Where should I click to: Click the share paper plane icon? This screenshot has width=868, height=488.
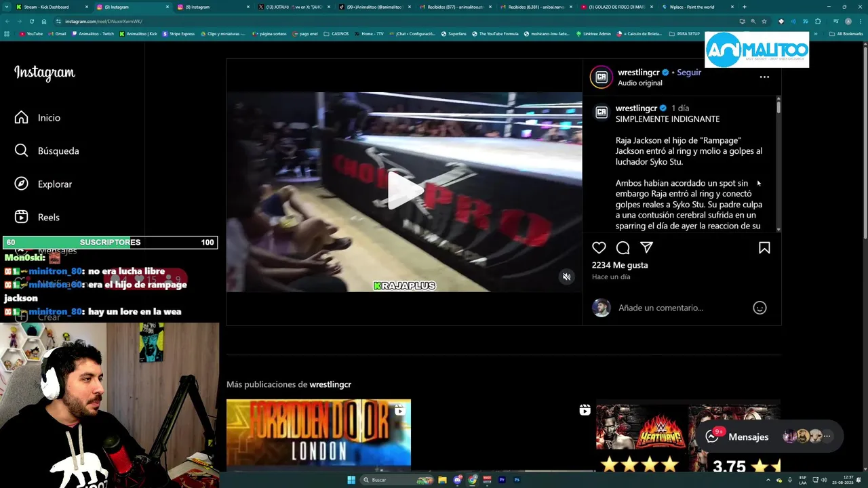pos(647,248)
